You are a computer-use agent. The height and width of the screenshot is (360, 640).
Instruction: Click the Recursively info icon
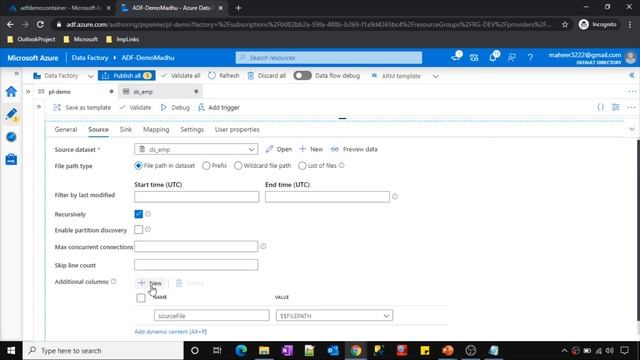[148, 214]
